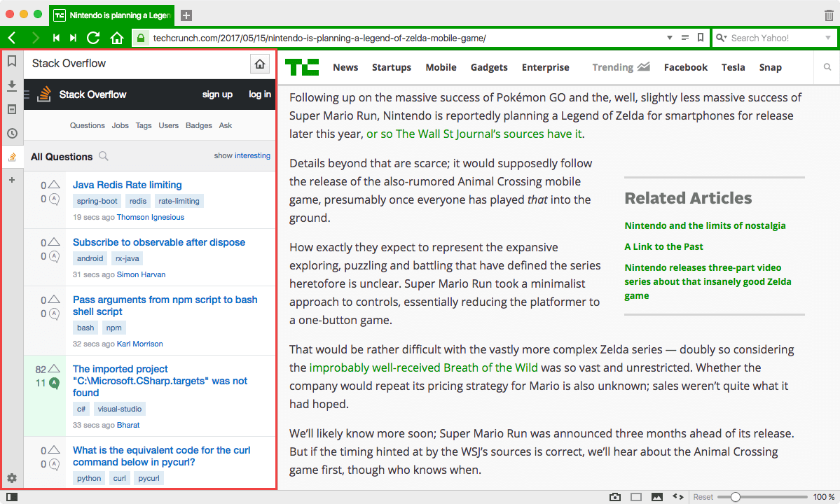This screenshot has height=504, width=840.
Task: Open the Facebook trending topic
Action: click(x=686, y=67)
